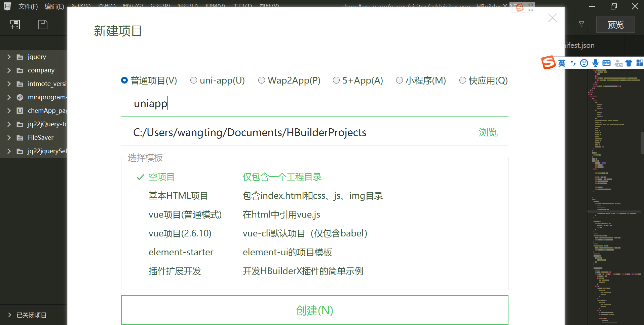The width and height of the screenshot is (644, 325).
Task: Click the Sogou input method S logo
Action: pyautogui.click(x=548, y=63)
